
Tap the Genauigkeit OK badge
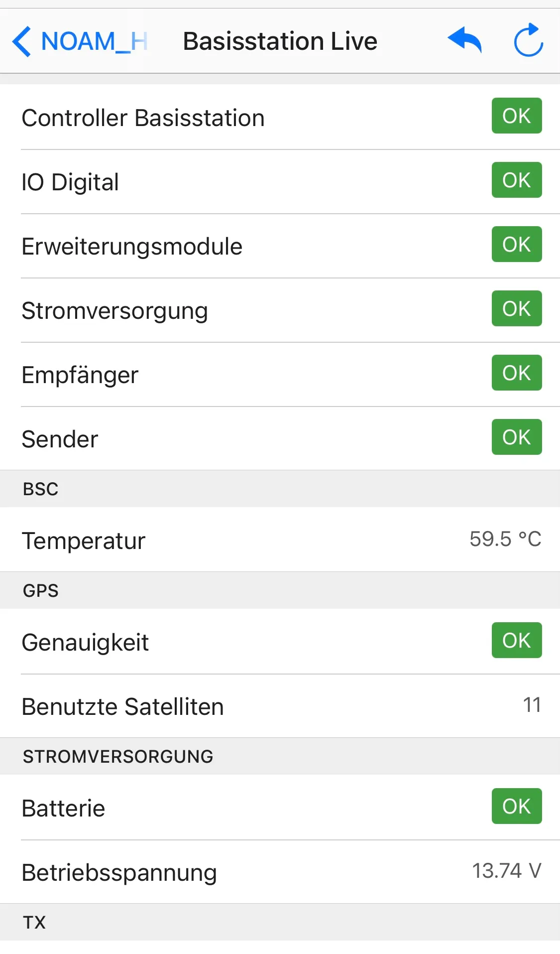coord(516,641)
